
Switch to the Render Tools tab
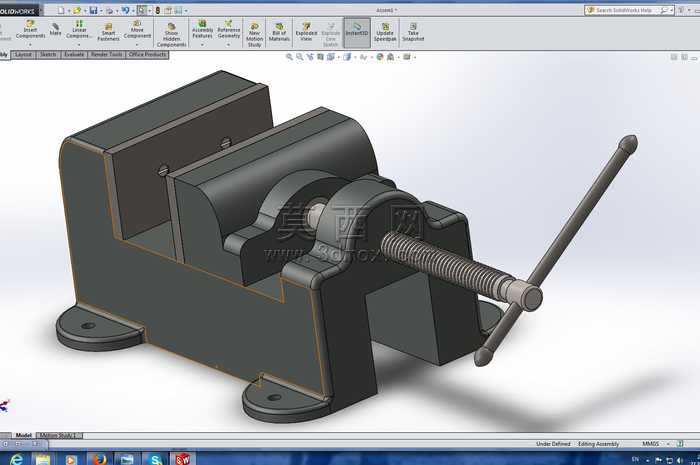point(106,54)
